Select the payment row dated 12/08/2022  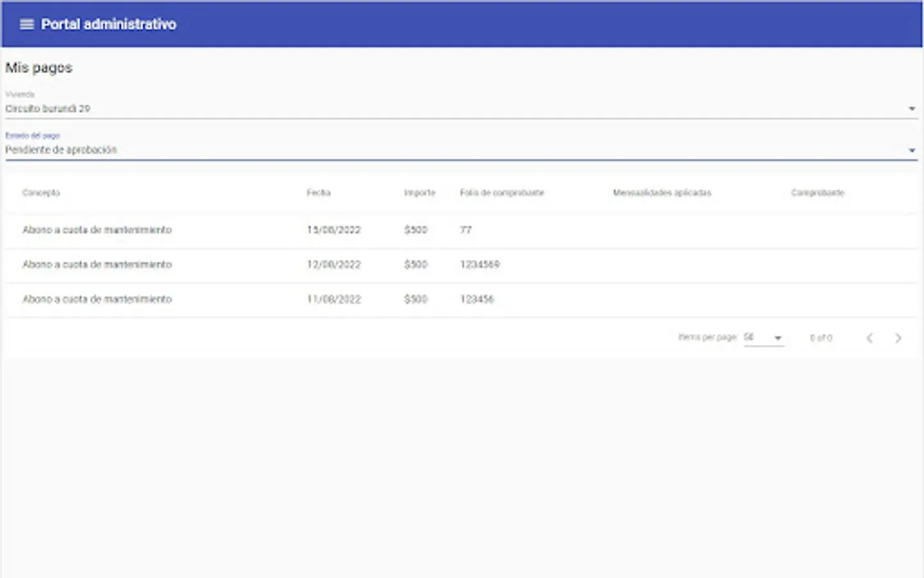click(x=461, y=265)
